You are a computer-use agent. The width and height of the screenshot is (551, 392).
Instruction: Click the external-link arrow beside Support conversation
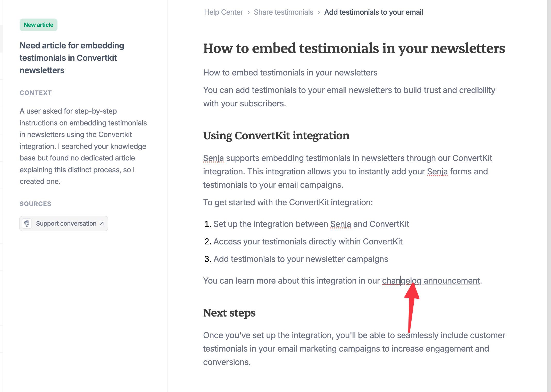(102, 223)
